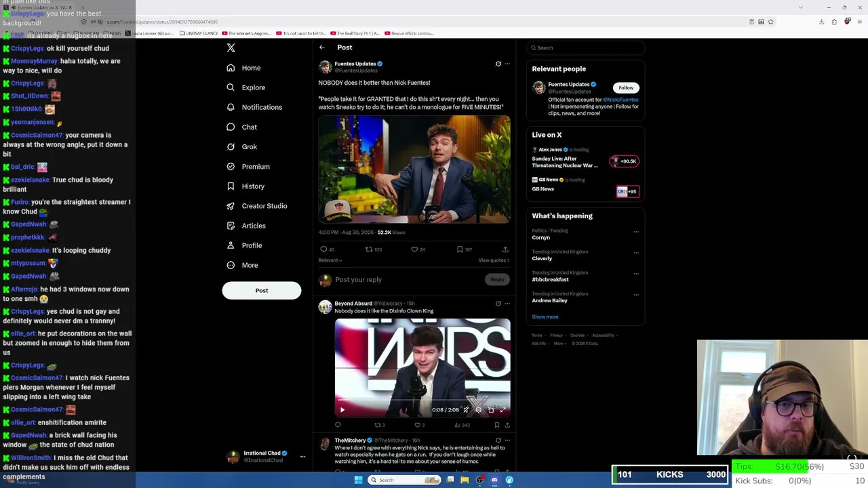The image size is (868, 488).
Task: Reply to Beyond Absurd's post
Action: [x=338, y=425]
